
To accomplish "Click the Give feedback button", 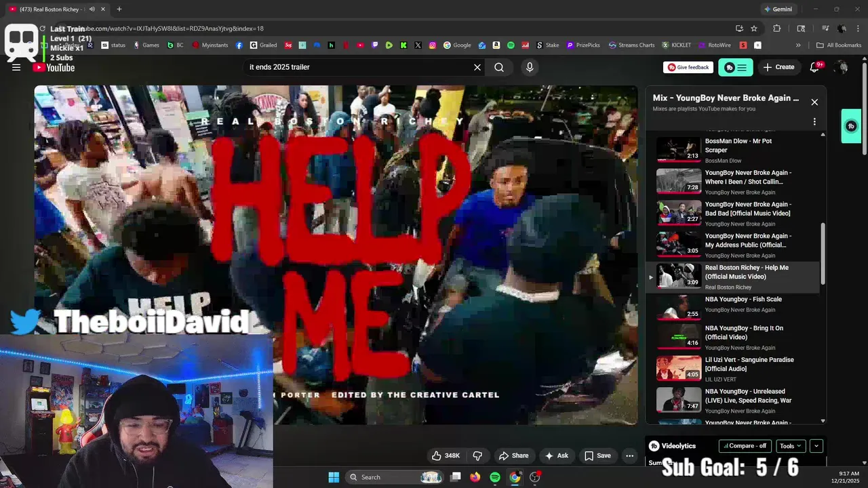I will click(x=688, y=67).
